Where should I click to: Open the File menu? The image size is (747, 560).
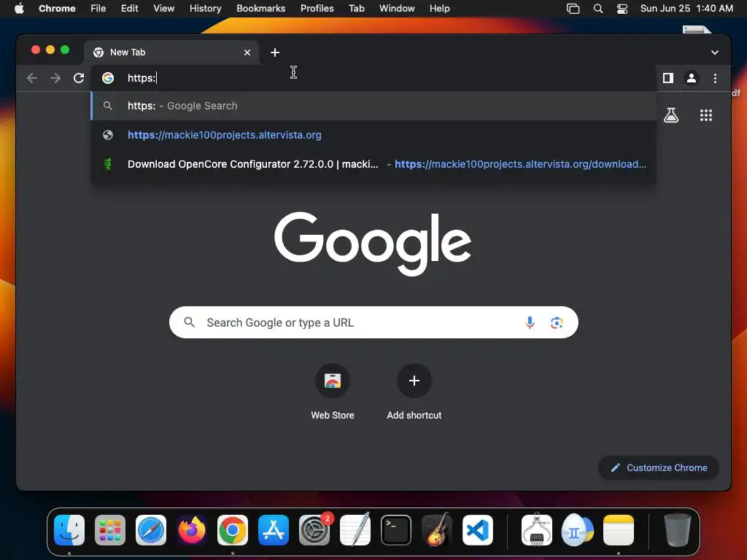click(x=98, y=9)
